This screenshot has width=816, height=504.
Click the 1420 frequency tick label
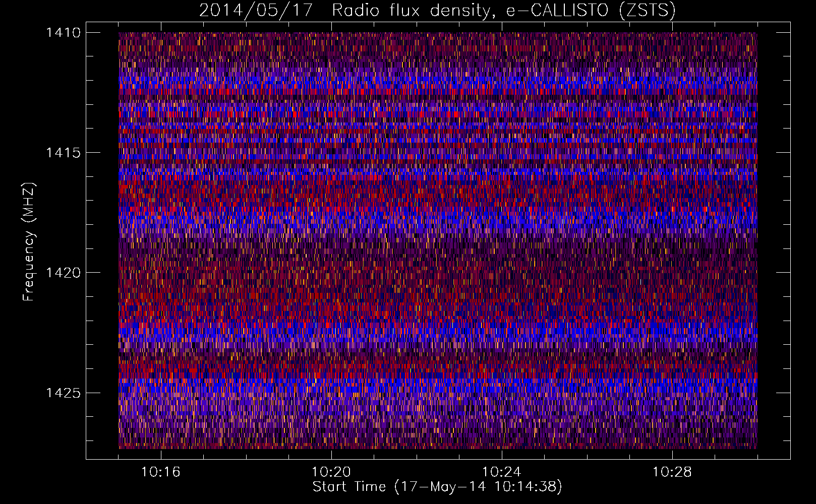[63, 273]
